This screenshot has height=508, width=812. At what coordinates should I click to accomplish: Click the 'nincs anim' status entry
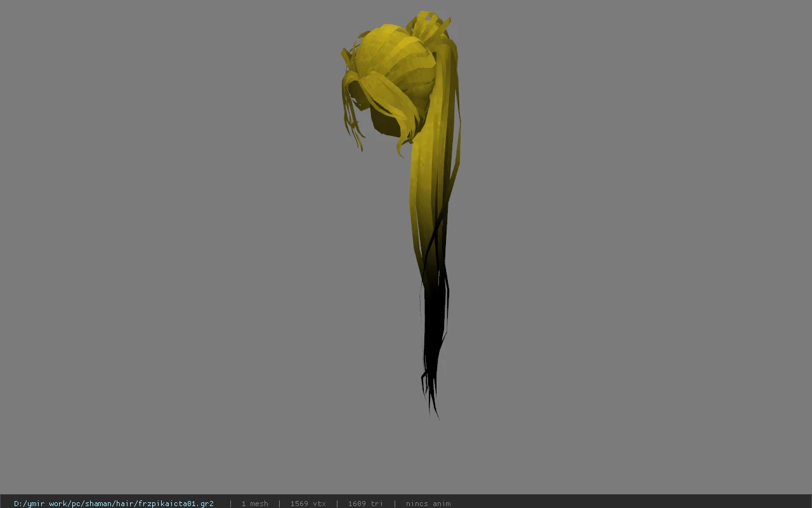point(428,504)
